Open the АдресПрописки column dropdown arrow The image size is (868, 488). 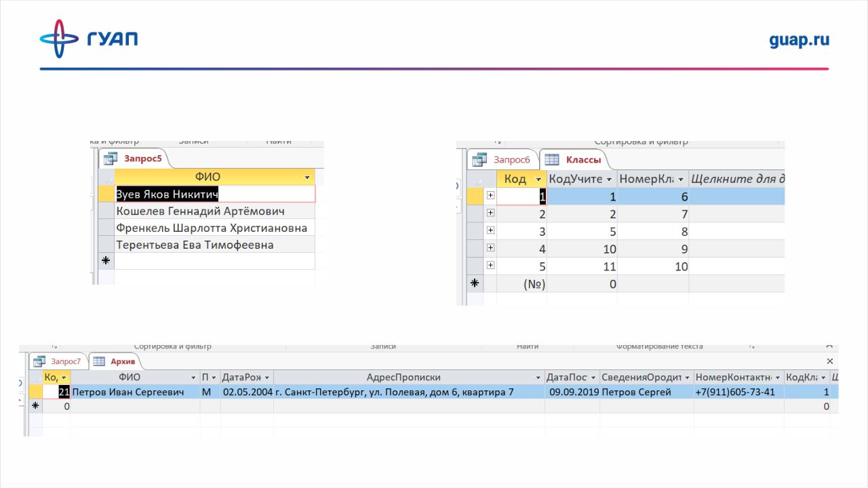[538, 378]
